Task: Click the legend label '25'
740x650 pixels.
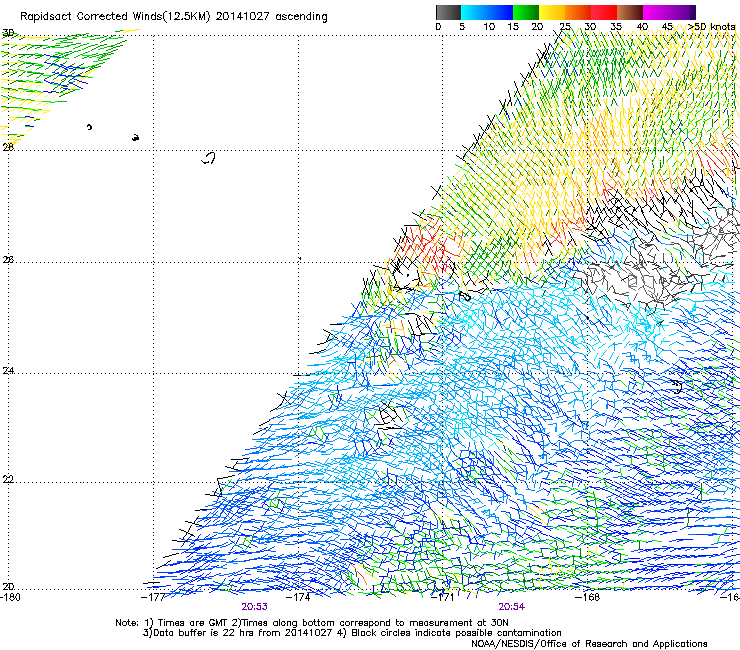Action: pyautogui.click(x=565, y=27)
